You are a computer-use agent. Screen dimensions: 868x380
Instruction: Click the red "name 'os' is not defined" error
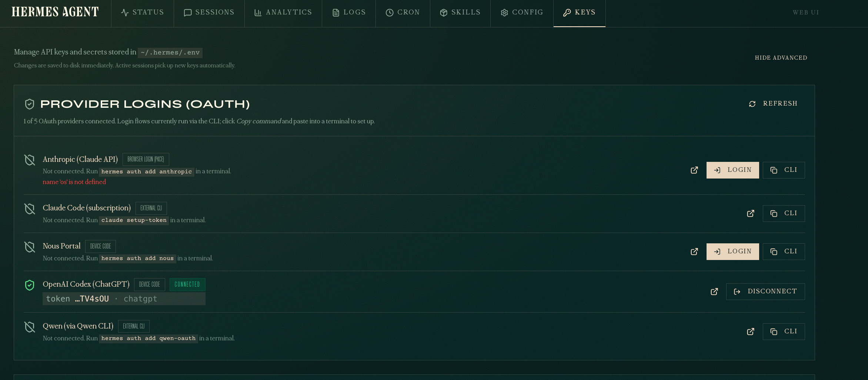pos(74,182)
